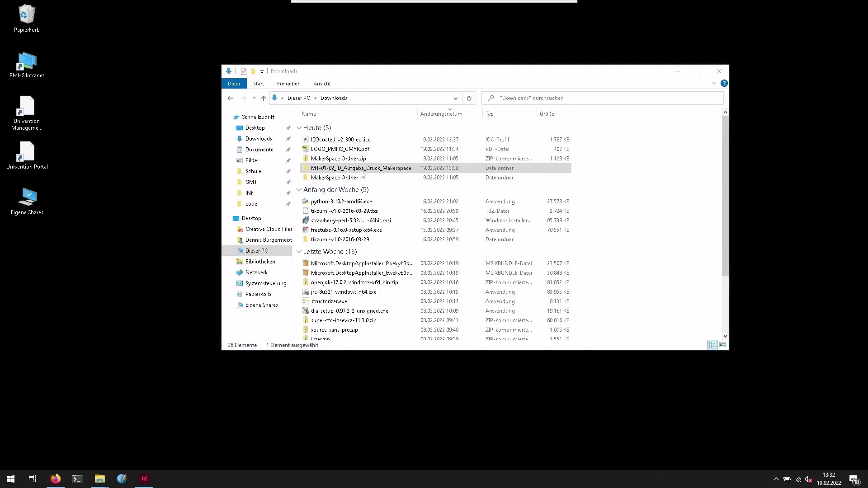Collapse the Letzte Woche group
Viewport: 868px width, 488px height.
click(x=299, y=252)
